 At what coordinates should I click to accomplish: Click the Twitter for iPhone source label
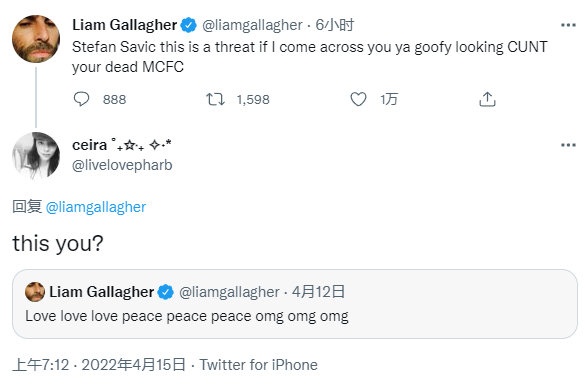(259, 364)
